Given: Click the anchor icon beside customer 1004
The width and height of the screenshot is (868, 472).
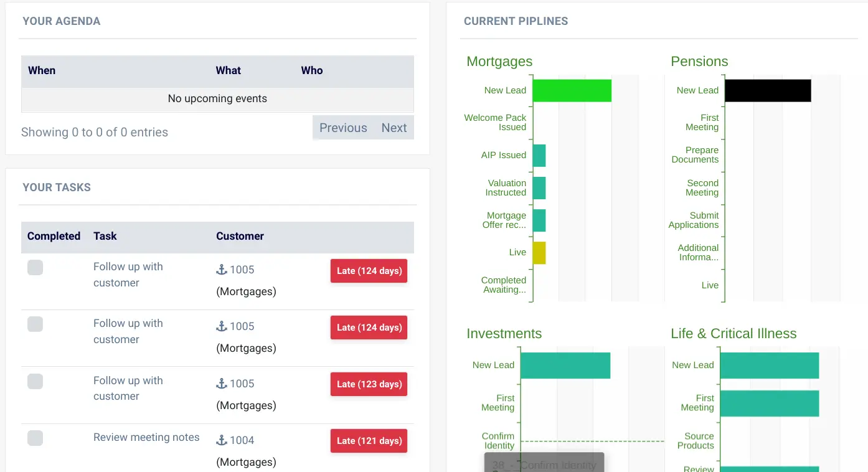Looking at the screenshot, I should (x=220, y=439).
